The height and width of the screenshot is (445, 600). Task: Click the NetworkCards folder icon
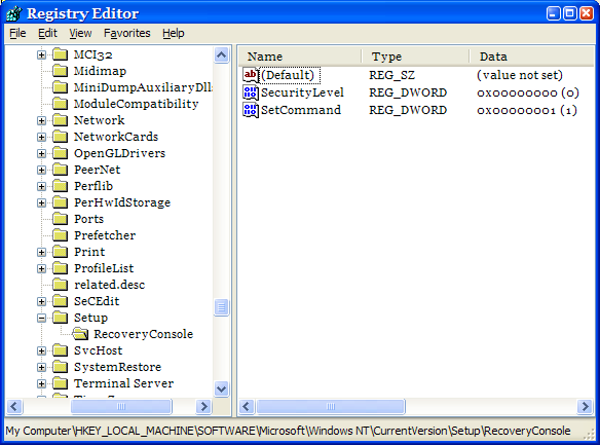[x=60, y=137]
